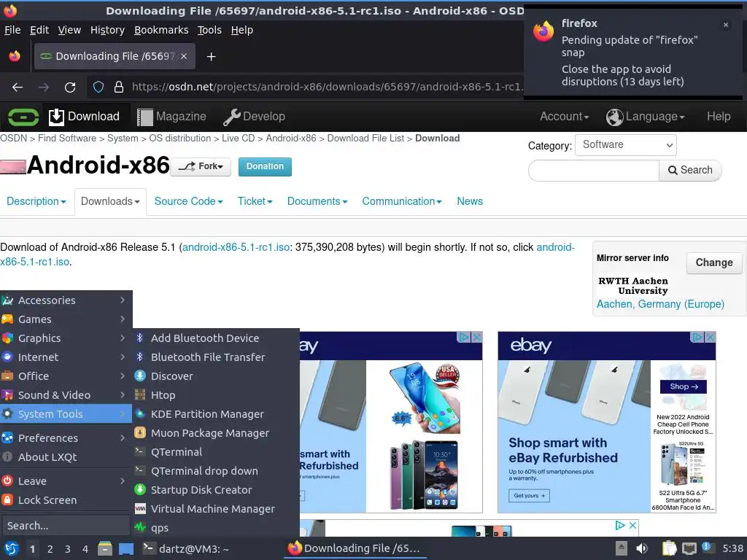Launch Startup Disk Creator
Screen dimensions: 747x560
(x=216, y=490)
